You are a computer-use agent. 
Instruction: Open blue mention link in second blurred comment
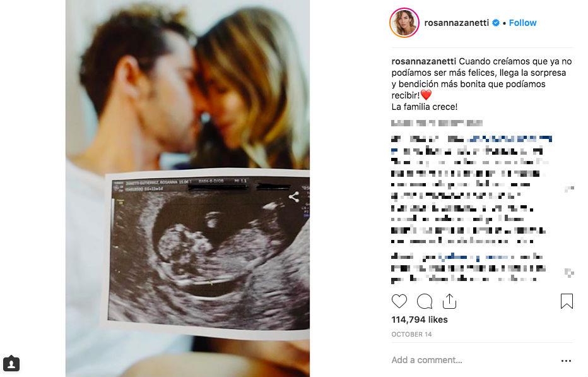point(476,257)
